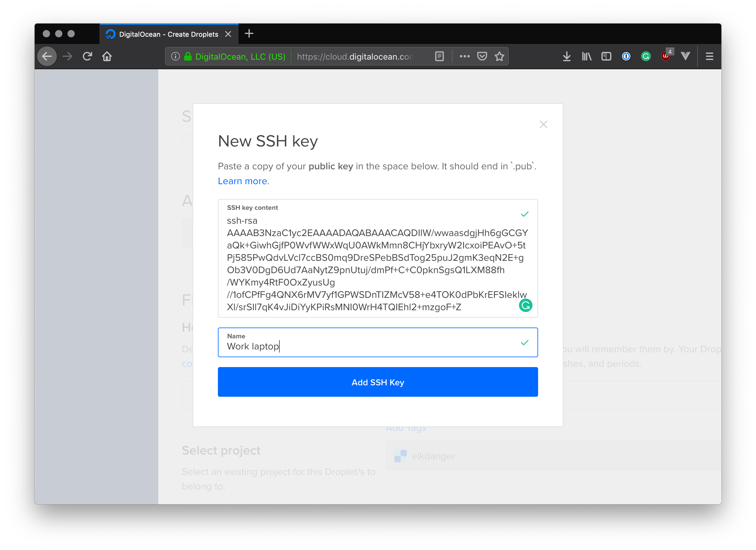Open a new browser tab
The height and width of the screenshot is (550, 756).
pos(249,33)
